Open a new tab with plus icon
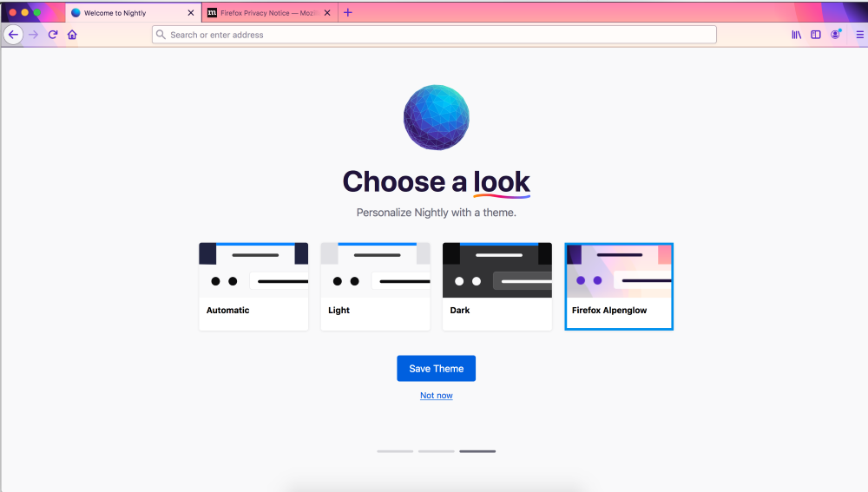 point(348,12)
